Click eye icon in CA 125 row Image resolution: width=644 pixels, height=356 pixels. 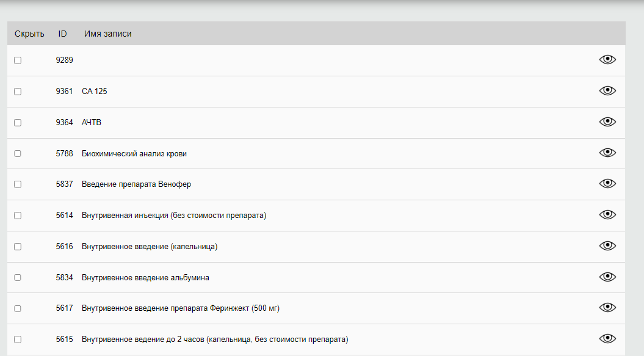[607, 90]
